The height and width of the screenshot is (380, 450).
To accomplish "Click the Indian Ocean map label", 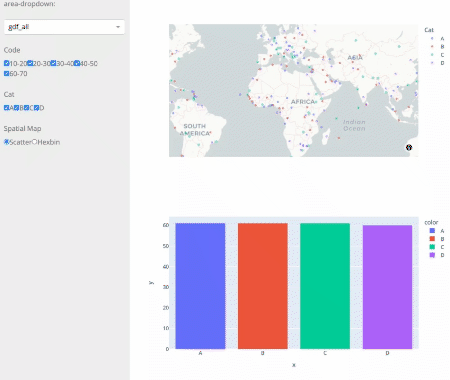I will (x=354, y=125).
